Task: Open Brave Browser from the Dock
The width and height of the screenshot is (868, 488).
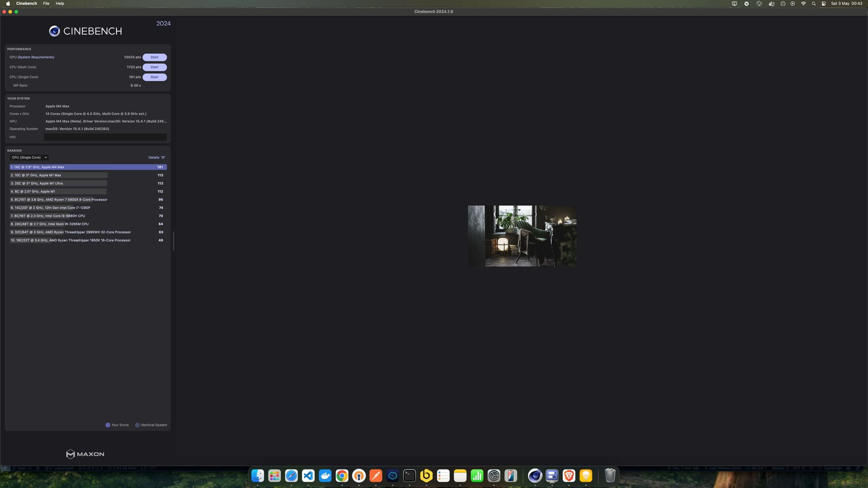Action: pos(569,476)
